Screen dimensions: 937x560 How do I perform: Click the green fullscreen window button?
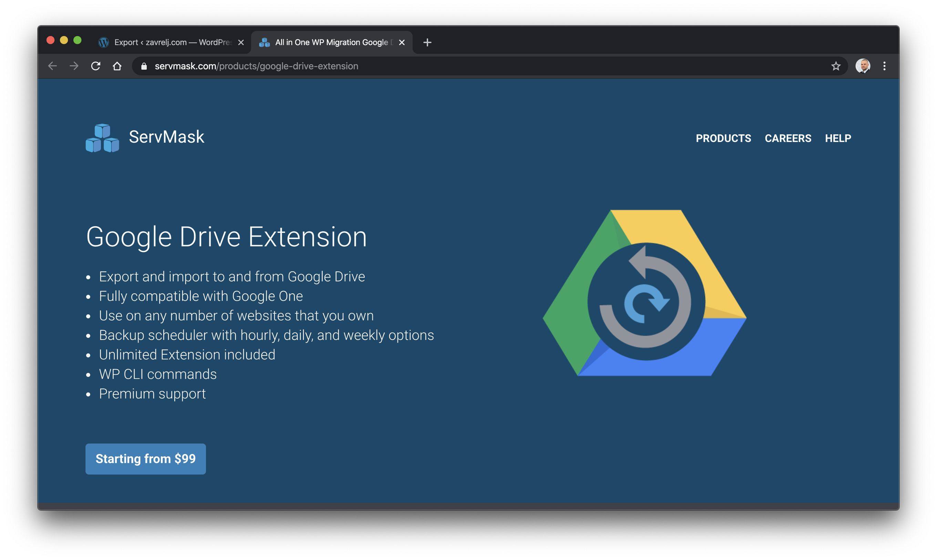click(x=78, y=40)
